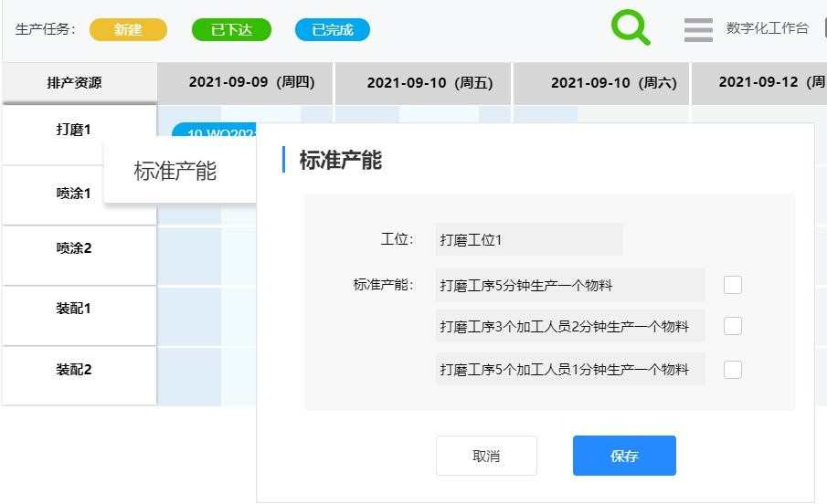The height and width of the screenshot is (504, 827).
Task: Open the hamburger menu icon
Action: pyautogui.click(x=698, y=30)
